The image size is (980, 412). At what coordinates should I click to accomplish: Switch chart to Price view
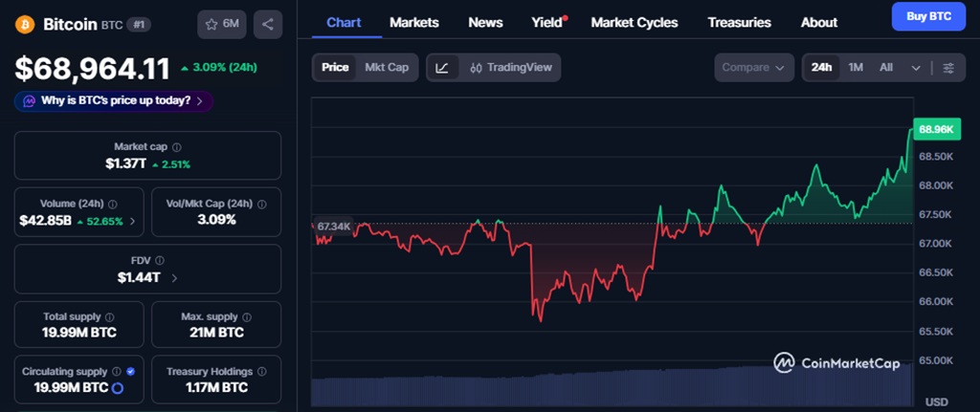[x=335, y=68]
